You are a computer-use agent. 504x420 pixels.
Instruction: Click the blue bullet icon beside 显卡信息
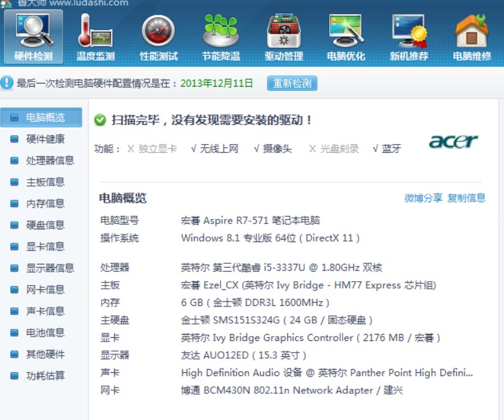click(15, 247)
